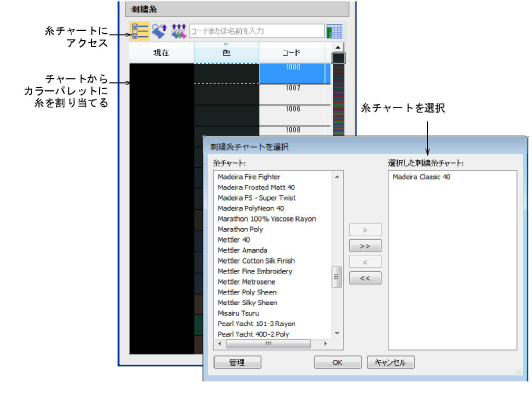The width and height of the screenshot is (532, 396).
Task: Click the キャンセル cancel button
Action: [x=391, y=362]
